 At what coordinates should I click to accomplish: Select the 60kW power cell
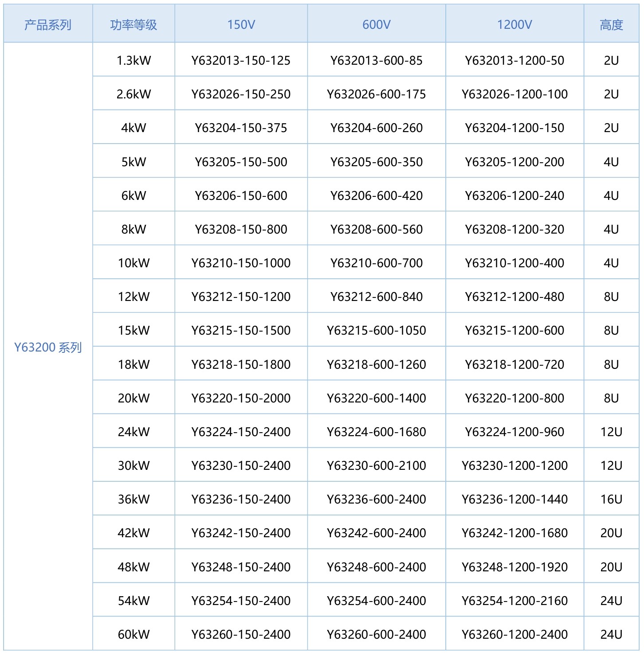point(134,634)
